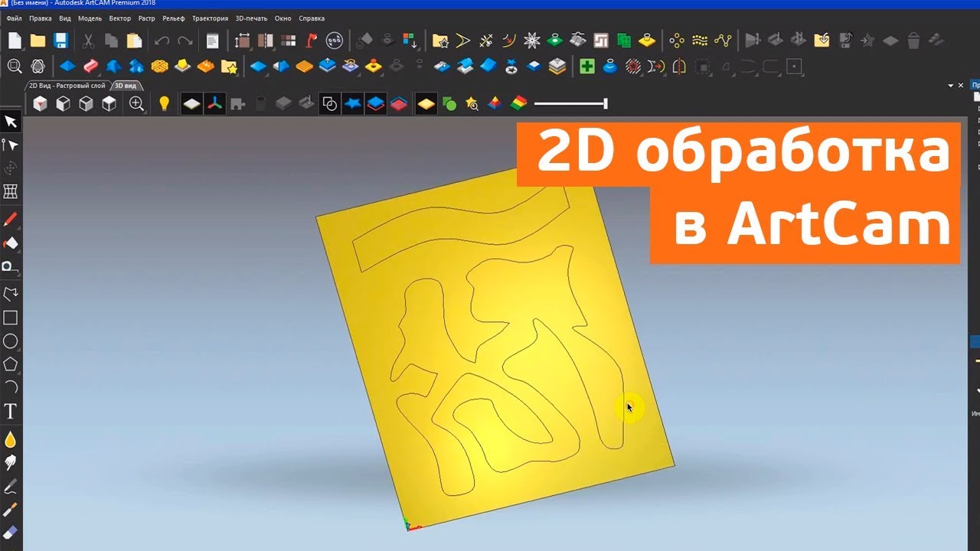The height and width of the screenshot is (551, 980).
Task: Pick the rectangle vector tool
Action: point(11,318)
